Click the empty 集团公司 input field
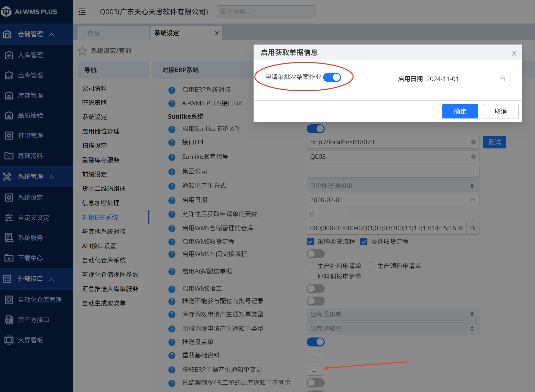 coord(393,171)
